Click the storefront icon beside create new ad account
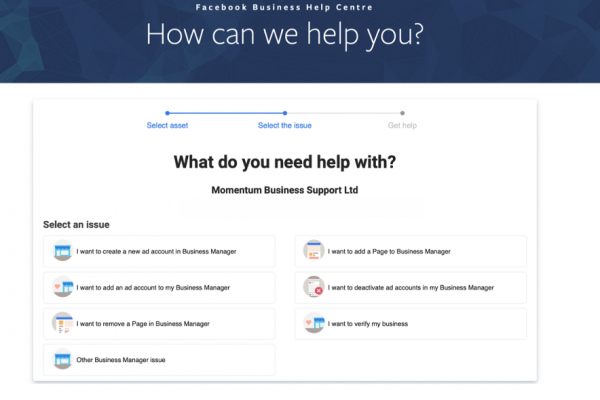The width and height of the screenshot is (600, 400). click(62, 251)
